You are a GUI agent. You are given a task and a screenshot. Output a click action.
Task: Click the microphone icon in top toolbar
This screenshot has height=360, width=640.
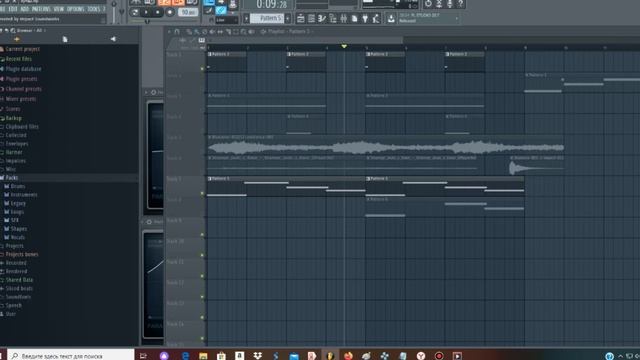click(450, 4)
